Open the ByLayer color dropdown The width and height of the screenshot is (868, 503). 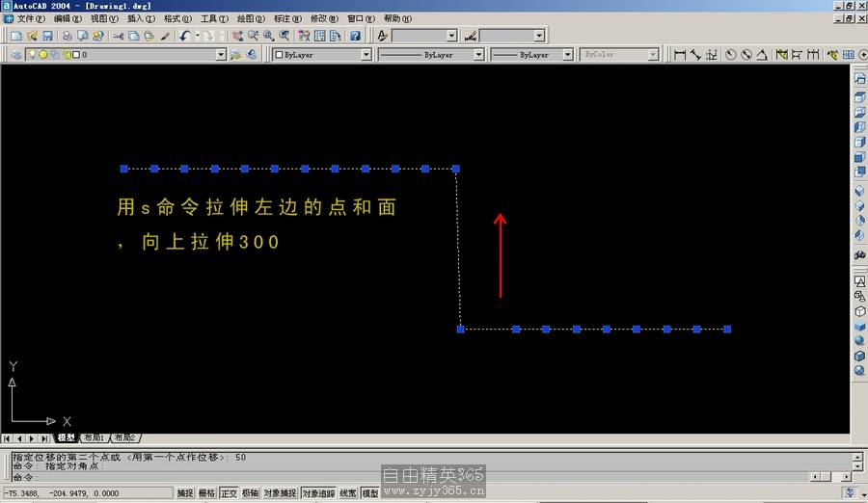[366, 55]
